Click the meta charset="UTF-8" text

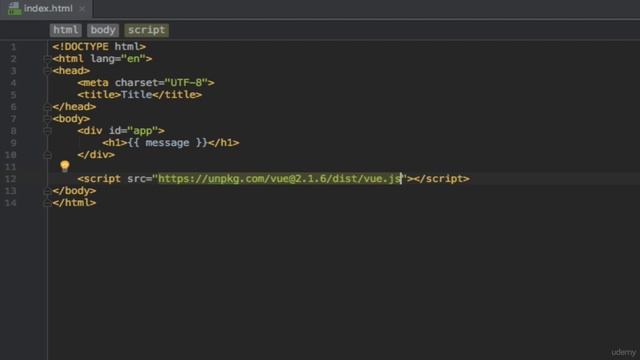click(146, 83)
